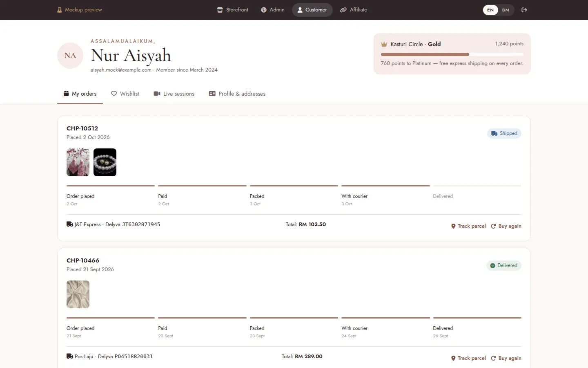Screen dimensions: 588x368
Task: Click the With courier step of CHP-10512
Action: pyautogui.click(x=385, y=196)
